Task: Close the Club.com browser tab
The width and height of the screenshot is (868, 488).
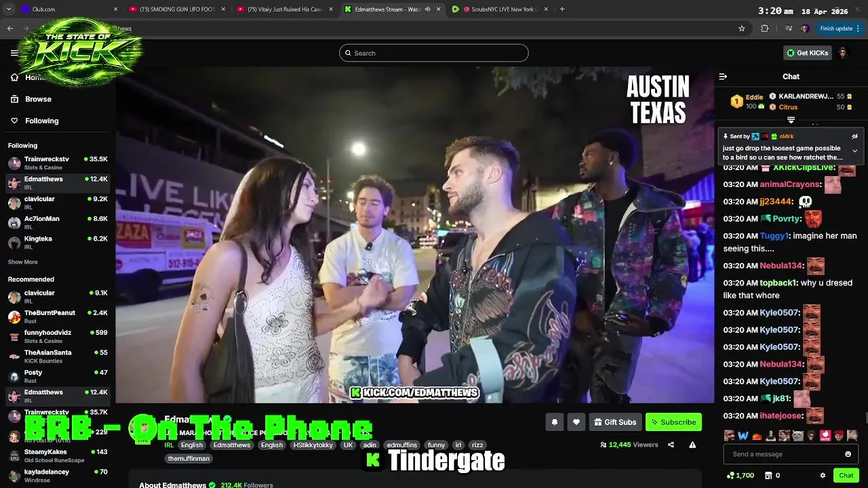Action: [115, 9]
